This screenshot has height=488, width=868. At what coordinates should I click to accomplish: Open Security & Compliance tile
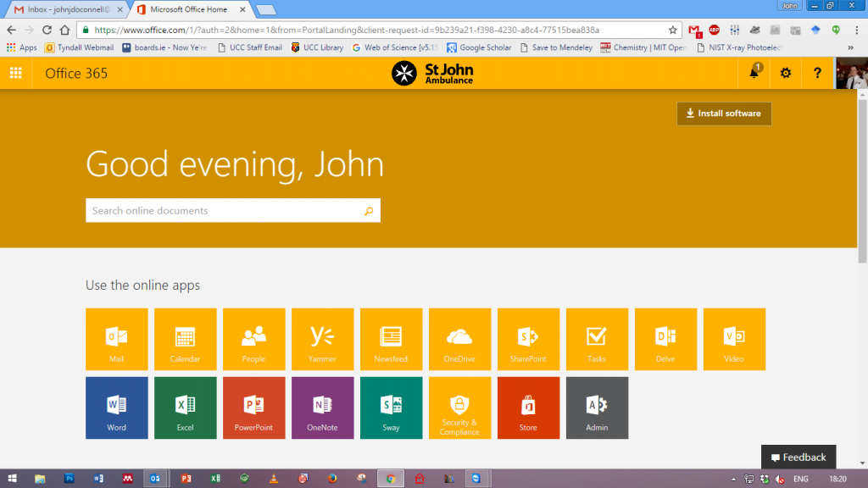tap(460, 408)
